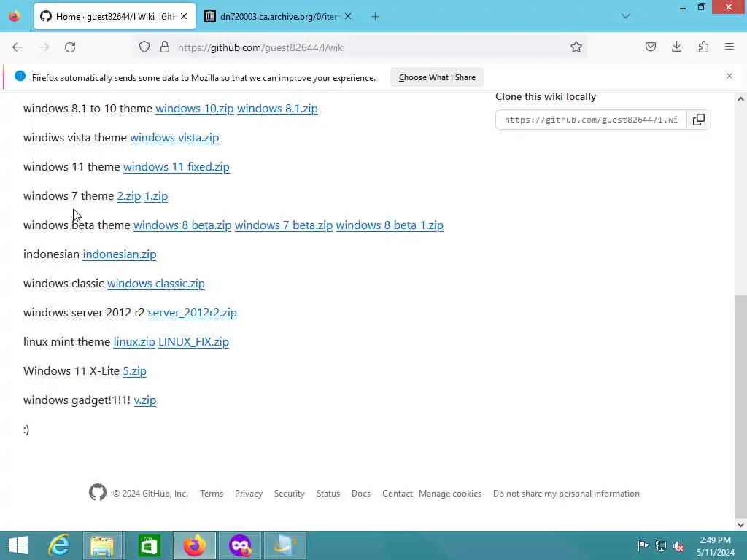The width and height of the screenshot is (747, 560).
Task: Download LINUX_FIX.zip
Action: [193, 341]
